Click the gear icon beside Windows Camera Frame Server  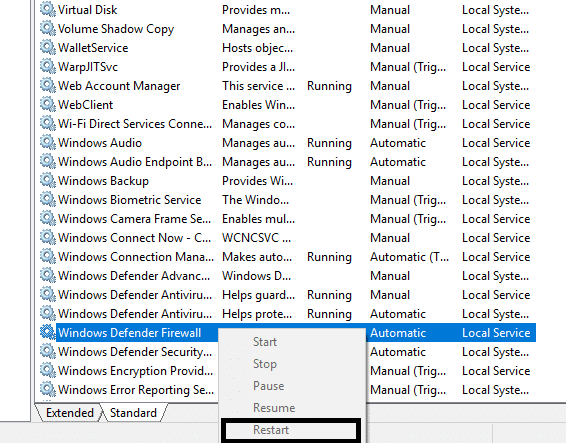(47, 219)
